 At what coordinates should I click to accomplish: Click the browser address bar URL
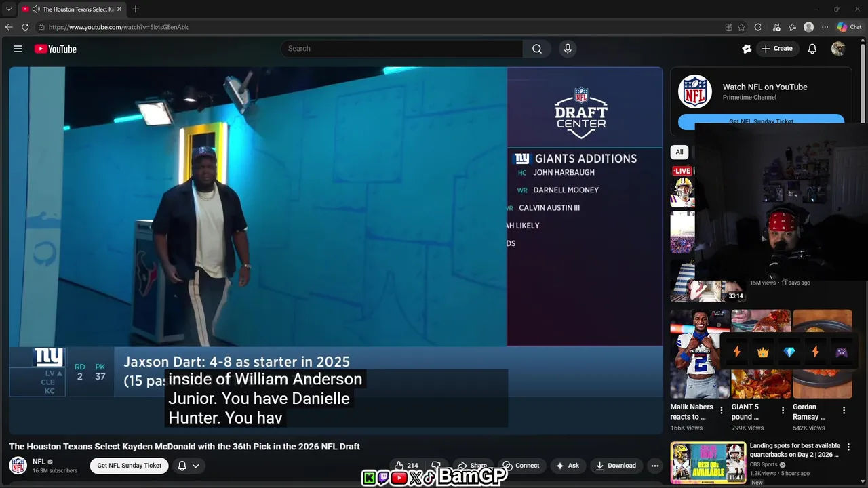119,27
